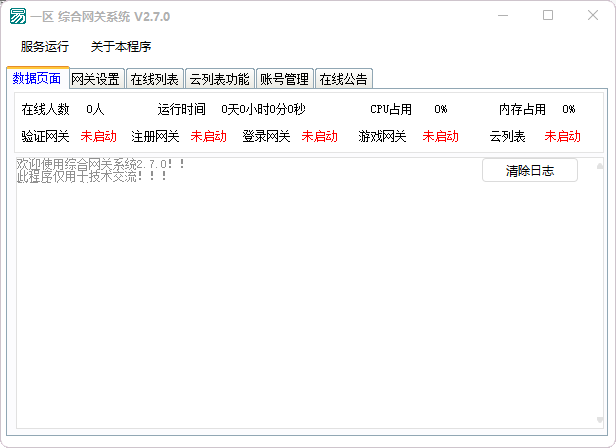Screen dimensions: 616x448
Task: Go to the 账号管理 tab
Action: [284, 79]
